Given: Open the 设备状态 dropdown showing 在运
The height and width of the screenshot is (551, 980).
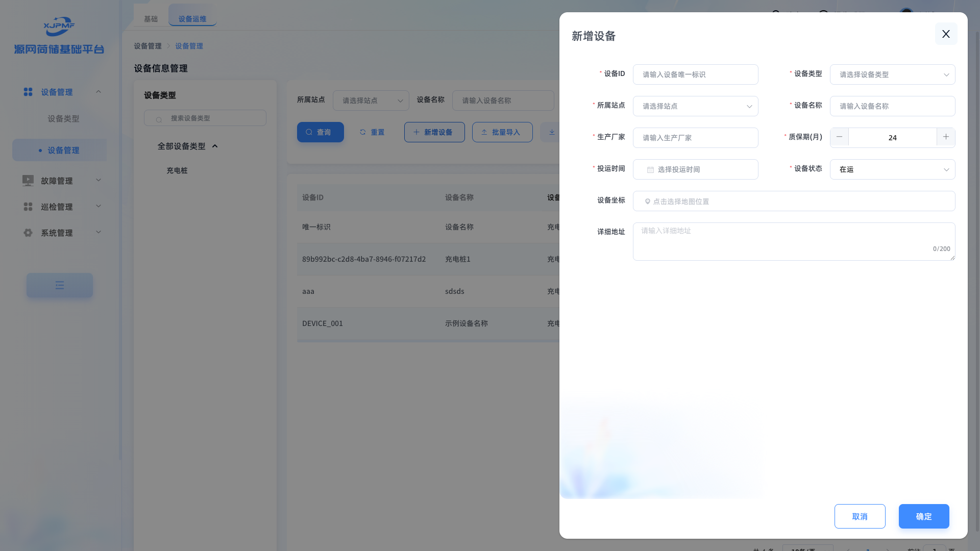Looking at the screenshot, I should pyautogui.click(x=892, y=169).
